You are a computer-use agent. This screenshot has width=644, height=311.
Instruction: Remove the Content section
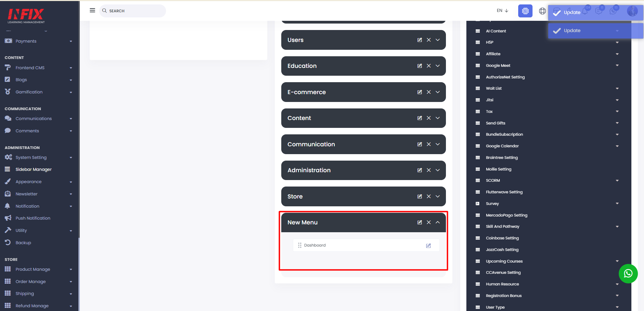[x=429, y=118]
